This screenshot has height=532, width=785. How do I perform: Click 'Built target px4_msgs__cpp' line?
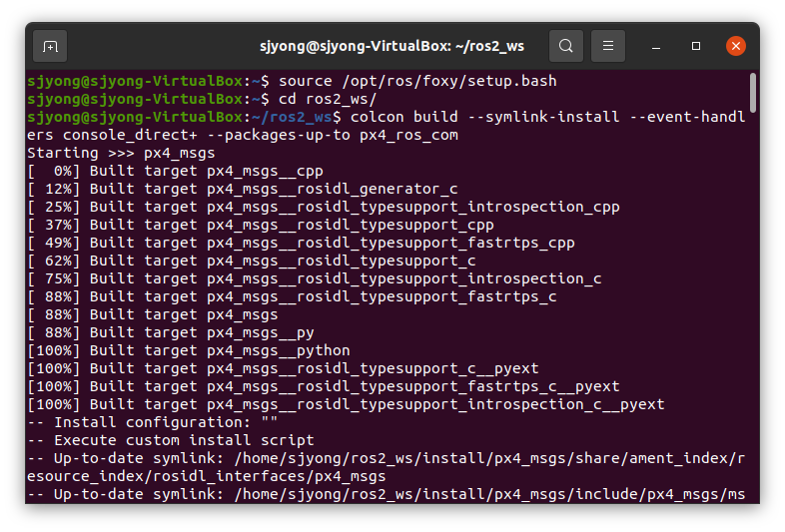pos(175,171)
